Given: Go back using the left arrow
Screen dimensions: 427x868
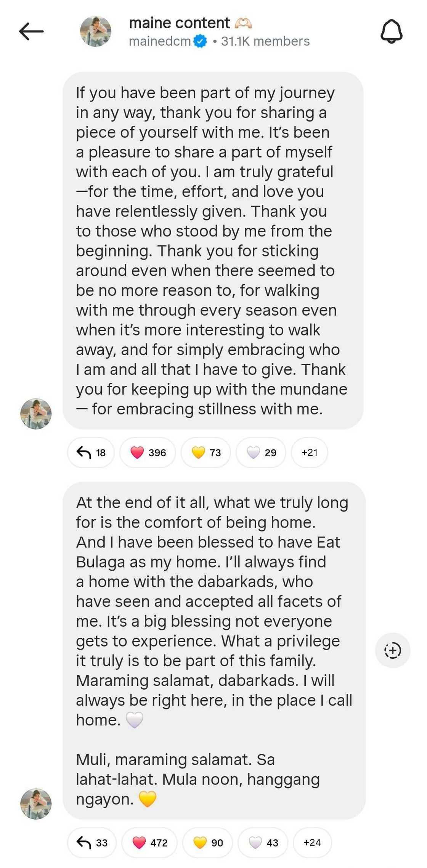Looking at the screenshot, I should pos(31,31).
